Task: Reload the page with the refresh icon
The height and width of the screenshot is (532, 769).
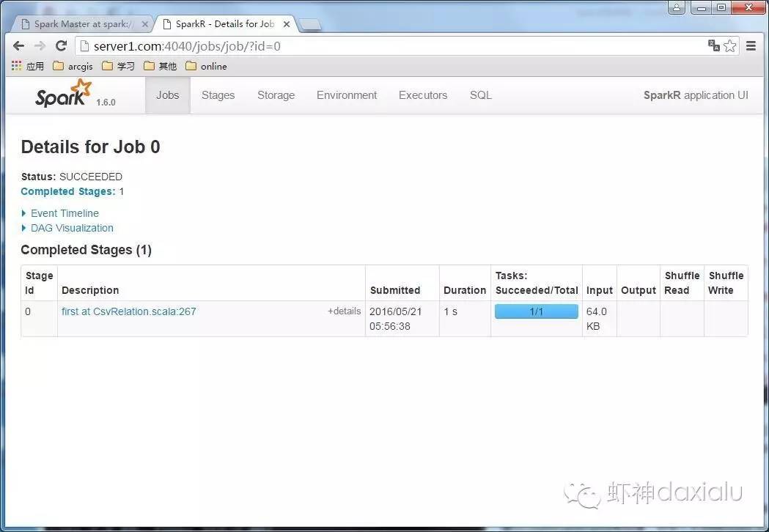Action: [62, 46]
